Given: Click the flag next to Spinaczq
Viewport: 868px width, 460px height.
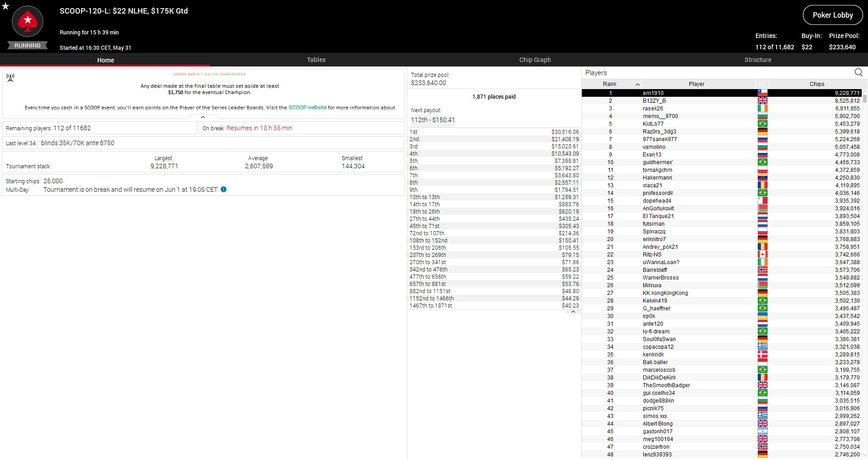Looking at the screenshot, I should 763,232.
